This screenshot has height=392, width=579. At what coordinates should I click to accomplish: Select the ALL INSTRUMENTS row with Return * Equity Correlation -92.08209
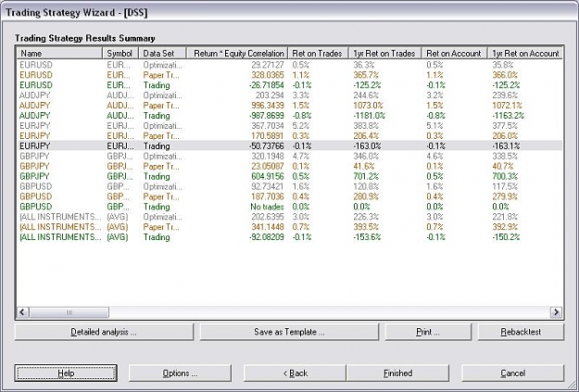(x=289, y=237)
